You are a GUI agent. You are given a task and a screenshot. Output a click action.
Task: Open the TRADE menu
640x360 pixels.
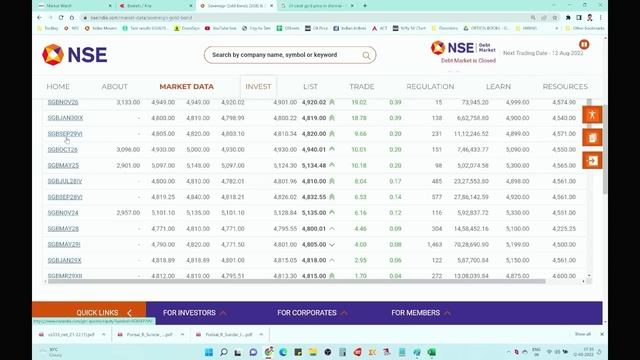362,87
